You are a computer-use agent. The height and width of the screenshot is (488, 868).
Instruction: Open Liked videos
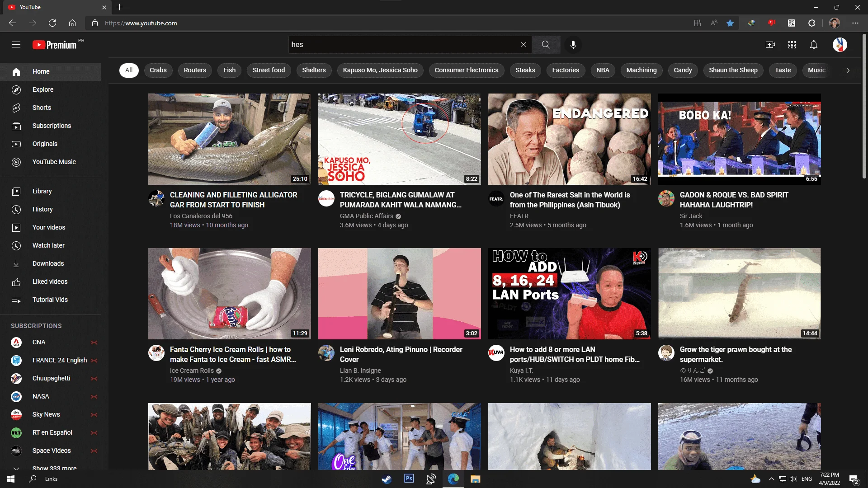(x=51, y=282)
